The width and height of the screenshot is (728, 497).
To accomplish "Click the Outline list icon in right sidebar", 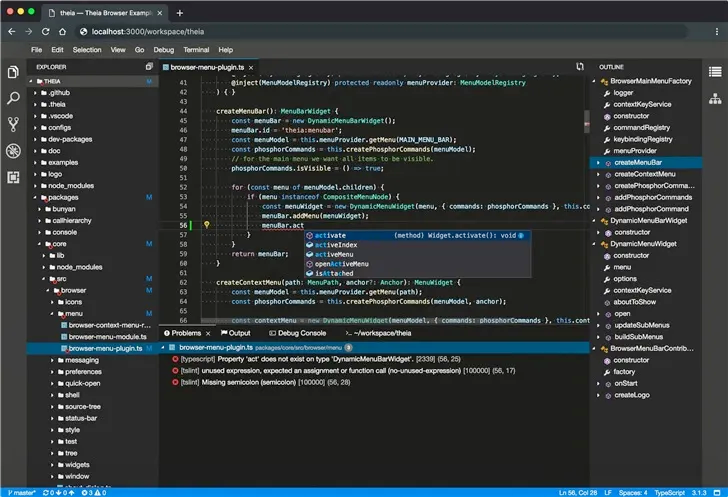I will pyautogui.click(x=715, y=72).
